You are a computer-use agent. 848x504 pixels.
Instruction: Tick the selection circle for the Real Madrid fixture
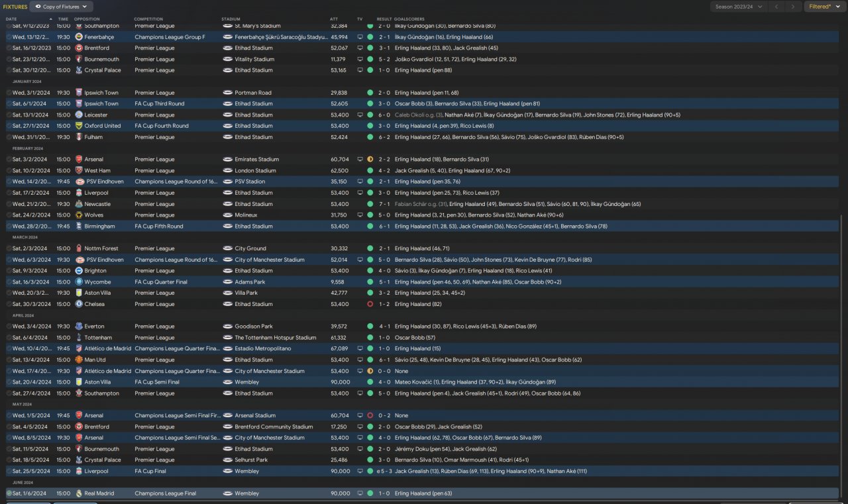coord(9,493)
